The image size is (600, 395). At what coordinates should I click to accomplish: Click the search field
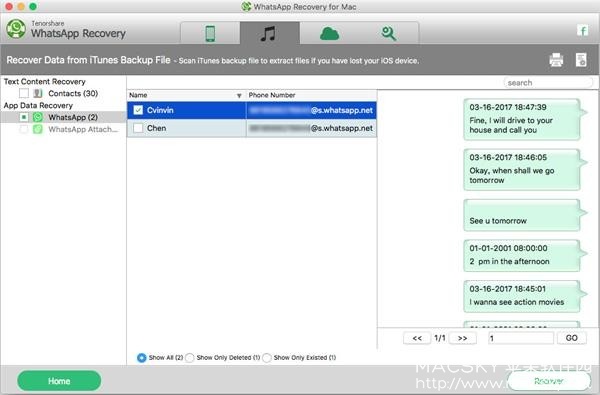pyautogui.click(x=548, y=83)
